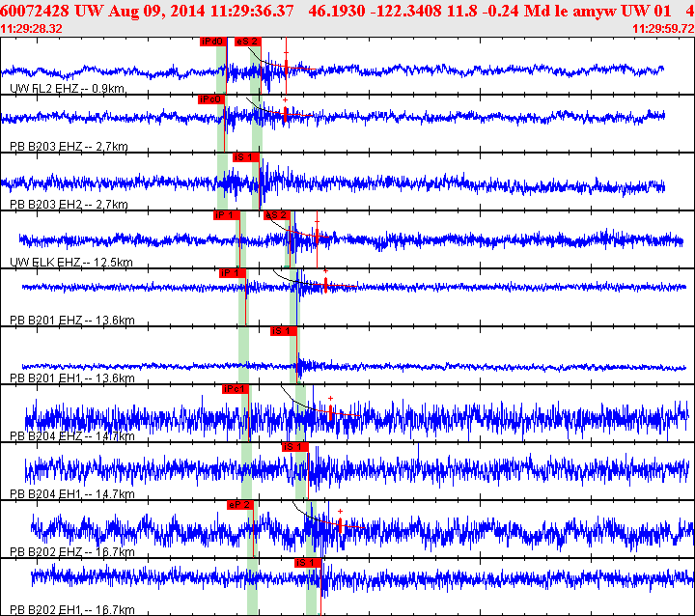
Task: Select the iS 1 pick on PB B204 EH1
Action: [294, 447]
